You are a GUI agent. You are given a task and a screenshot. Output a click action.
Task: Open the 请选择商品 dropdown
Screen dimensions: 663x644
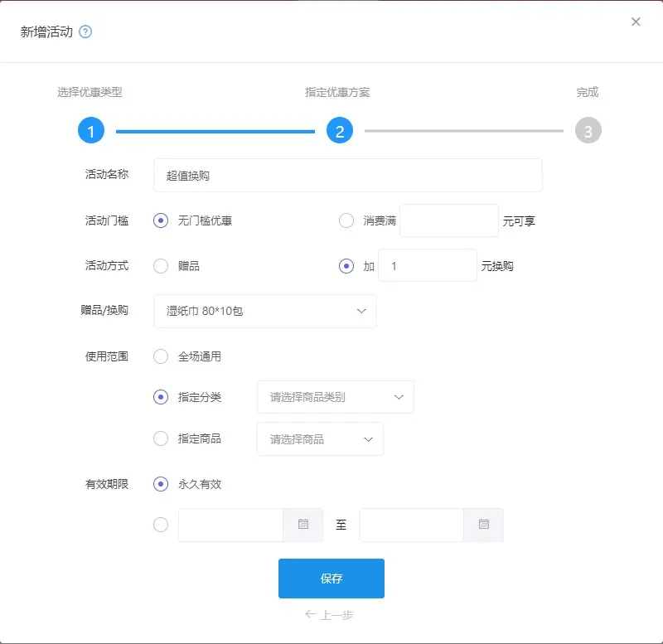point(321,438)
